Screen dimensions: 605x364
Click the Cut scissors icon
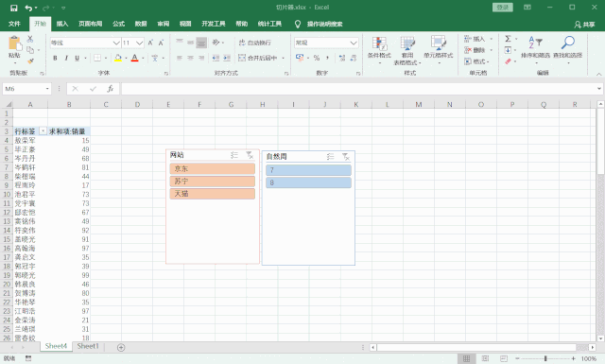click(x=30, y=39)
